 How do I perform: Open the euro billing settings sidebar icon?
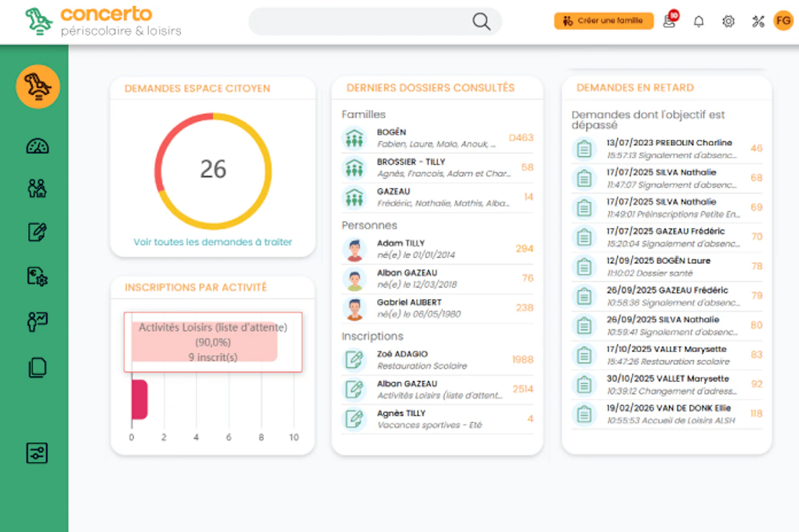coord(37,276)
